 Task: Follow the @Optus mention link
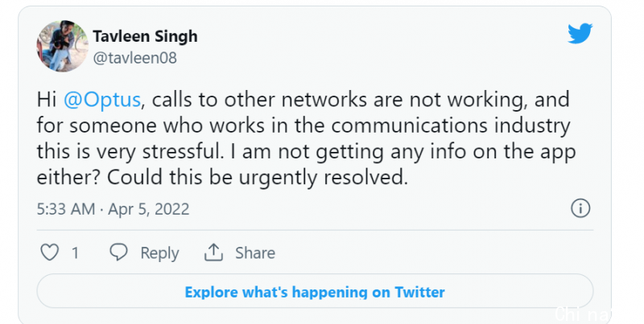(x=102, y=100)
